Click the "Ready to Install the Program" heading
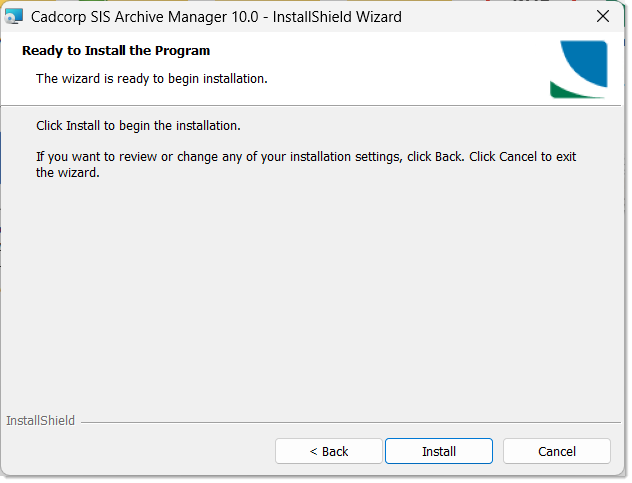This screenshot has height=483, width=632. (x=116, y=50)
